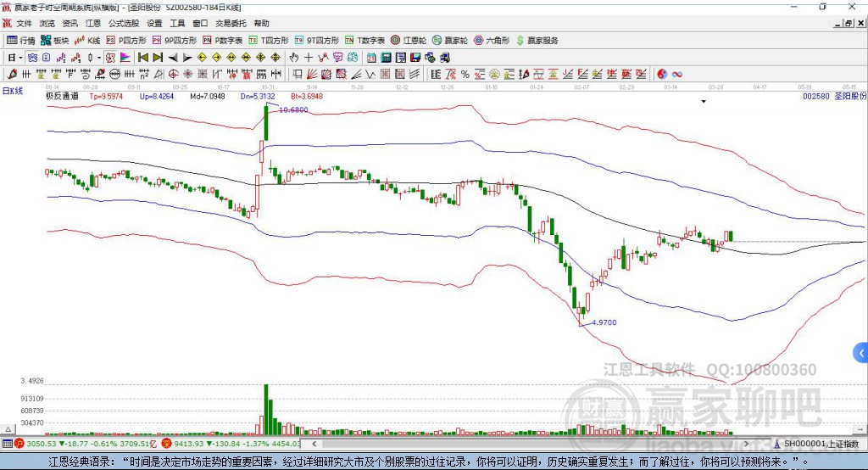Click the 日K线 label

(x=13, y=91)
